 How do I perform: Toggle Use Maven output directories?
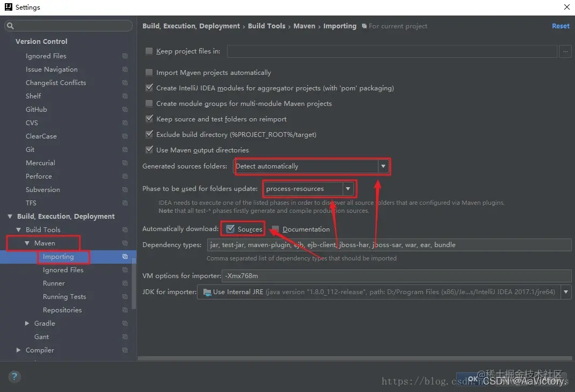[149, 149]
